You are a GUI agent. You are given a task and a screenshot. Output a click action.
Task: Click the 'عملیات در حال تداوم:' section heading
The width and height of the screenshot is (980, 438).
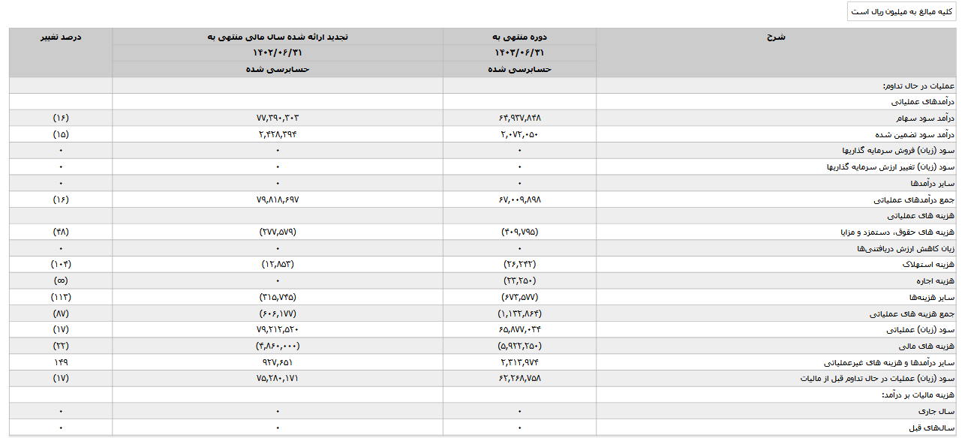[x=918, y=85]
